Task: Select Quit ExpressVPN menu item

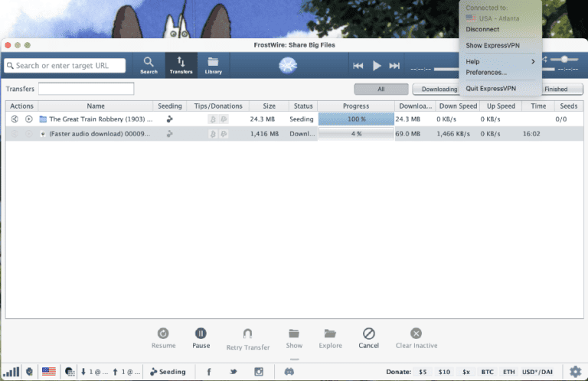Action: tap(490, 89)
